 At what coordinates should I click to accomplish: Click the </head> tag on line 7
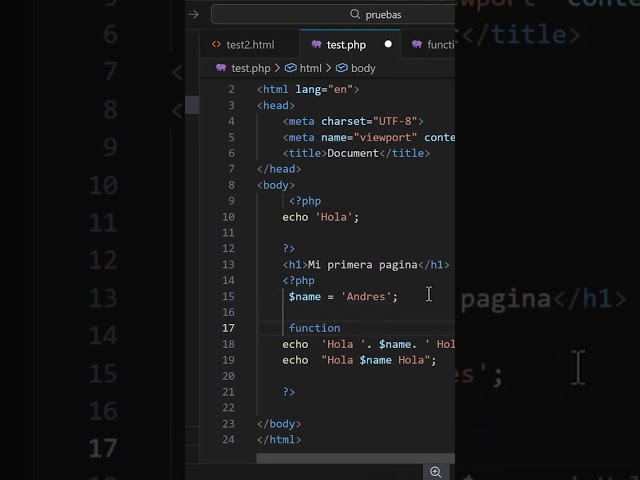pyautogui.click(x=279, y=169)
